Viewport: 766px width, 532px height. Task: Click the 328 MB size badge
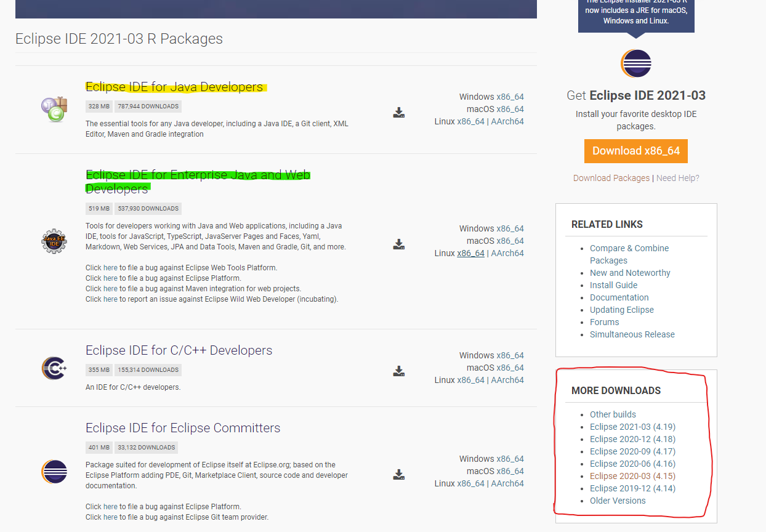tap(99, 107)
